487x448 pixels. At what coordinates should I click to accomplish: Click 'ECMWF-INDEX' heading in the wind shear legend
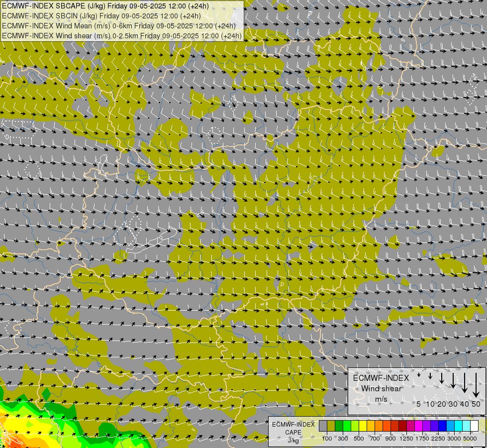[x=381, y=378]
